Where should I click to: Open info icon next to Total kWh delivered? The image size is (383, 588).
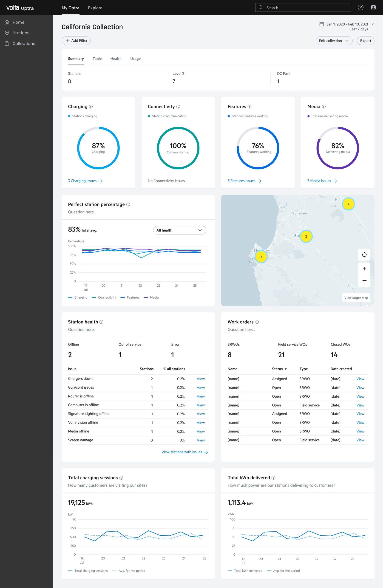(274, 478)
